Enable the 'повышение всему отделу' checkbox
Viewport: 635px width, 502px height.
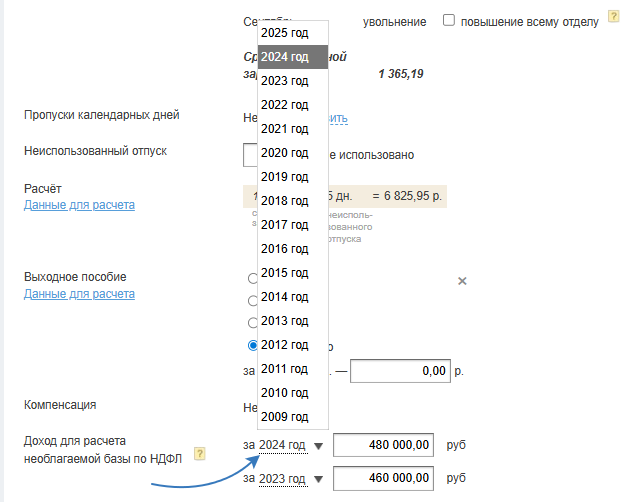[x=449, y=20]
